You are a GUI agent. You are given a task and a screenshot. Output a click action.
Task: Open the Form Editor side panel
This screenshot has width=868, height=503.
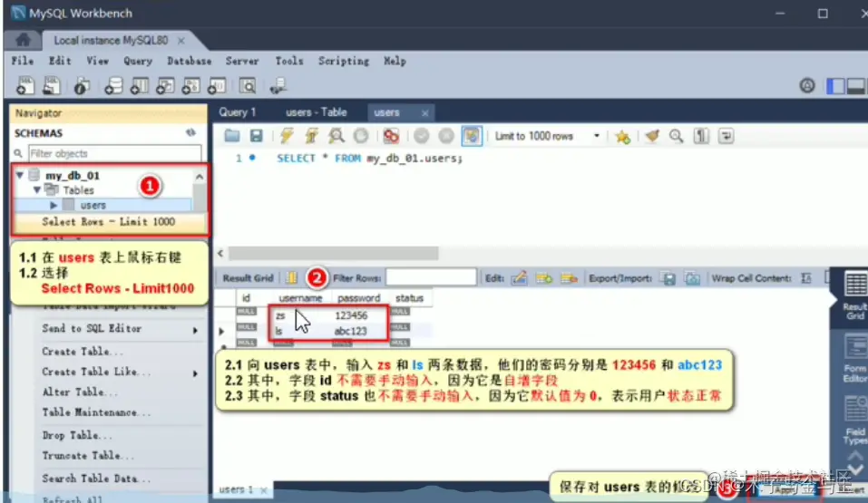point(854,358)
